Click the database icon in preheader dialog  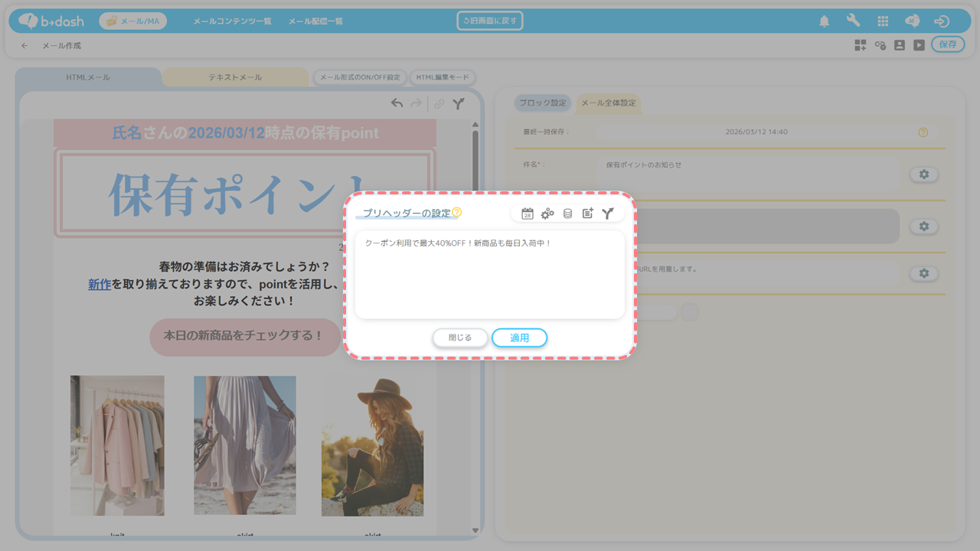coord(567,214)
